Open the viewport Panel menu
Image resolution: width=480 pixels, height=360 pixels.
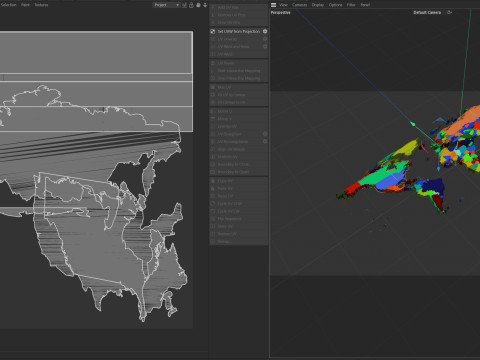pyautogui.click(x=365, y=5)
